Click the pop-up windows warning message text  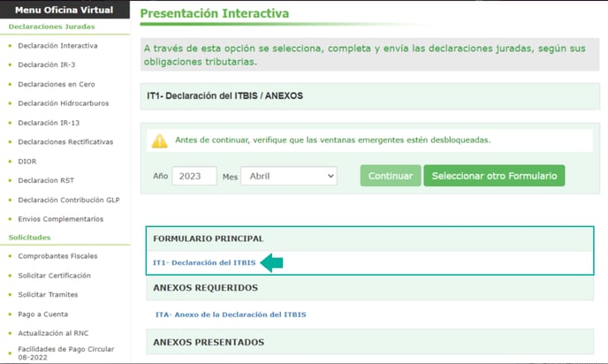click(332, 140)
